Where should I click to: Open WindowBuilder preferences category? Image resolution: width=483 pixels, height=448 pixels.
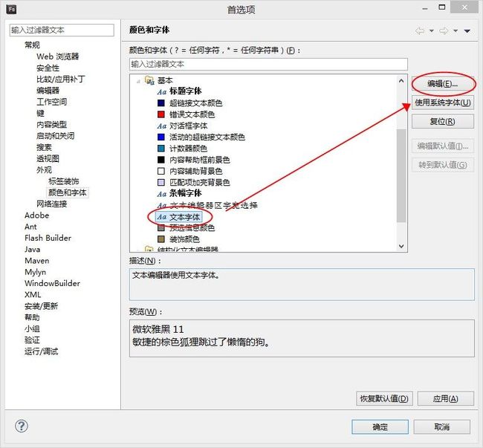[52, 283]
